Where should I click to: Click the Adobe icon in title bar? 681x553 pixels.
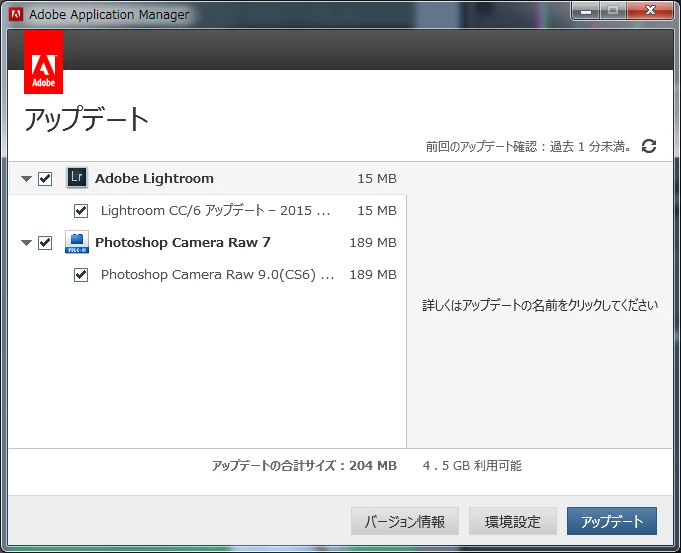(16, 14)
